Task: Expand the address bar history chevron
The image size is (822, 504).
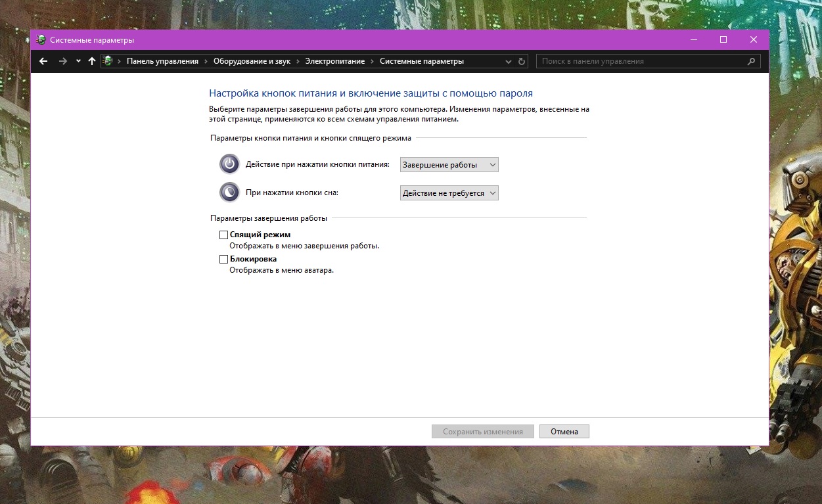Action: [508, 61]
